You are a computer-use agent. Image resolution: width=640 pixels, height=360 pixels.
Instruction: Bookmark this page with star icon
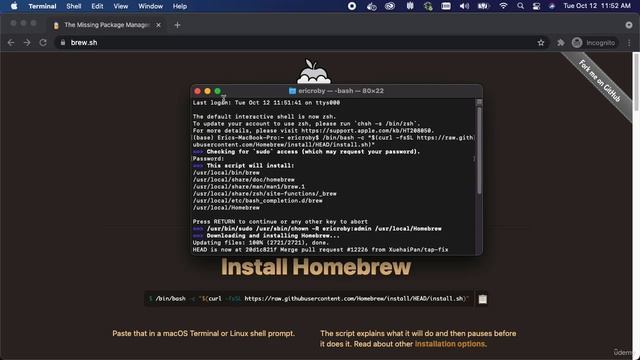(541, 42)
